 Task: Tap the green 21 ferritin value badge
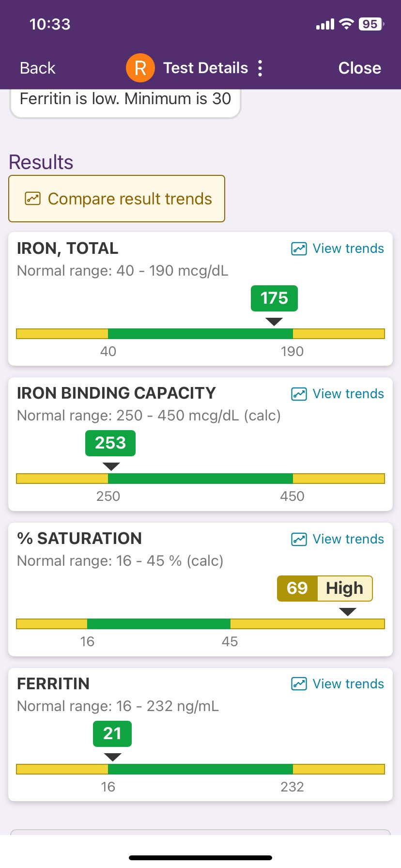click(x=112, y=733)
